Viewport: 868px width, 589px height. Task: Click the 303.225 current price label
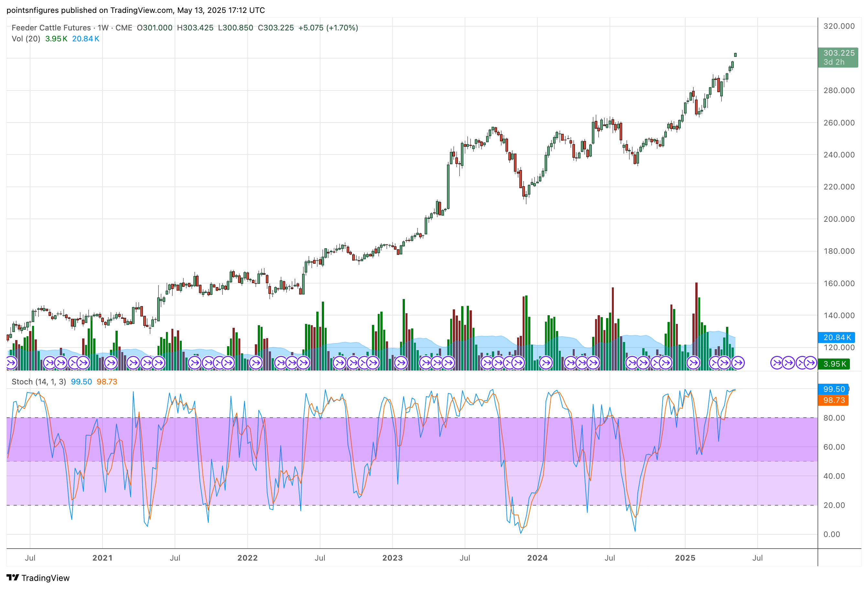click(839, 53)
